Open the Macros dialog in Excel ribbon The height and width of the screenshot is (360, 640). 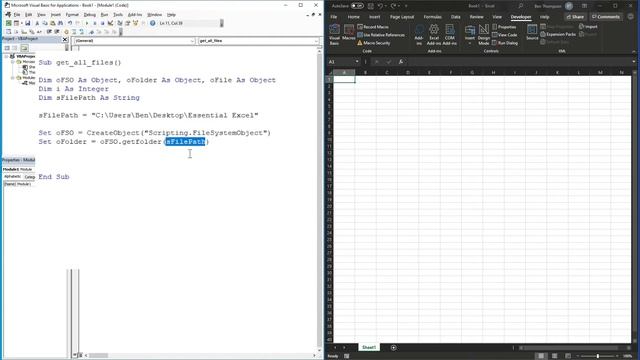(349, 33)
